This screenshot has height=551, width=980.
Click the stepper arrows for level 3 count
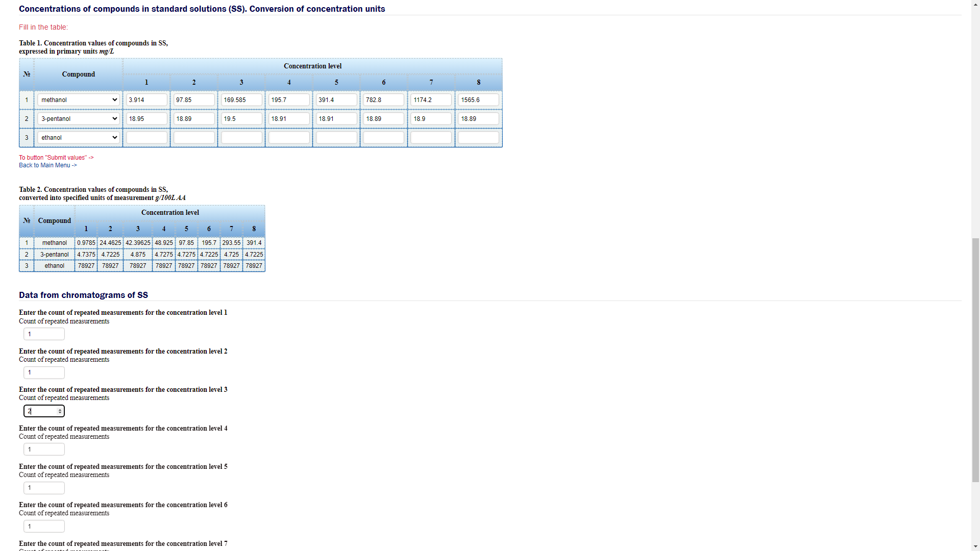tap(60, 411)
